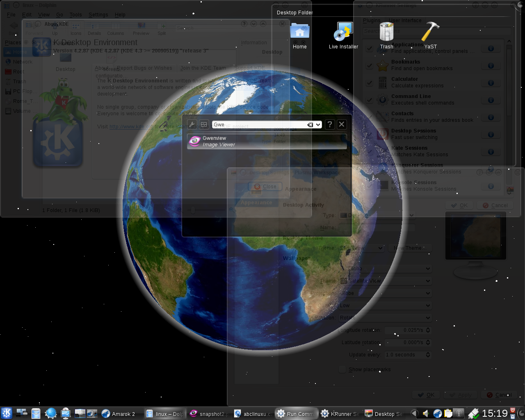The height and width of the screenshot is (420, 525).
Task: Expand the KRunner command history dropdown
Action: point(318,125)
